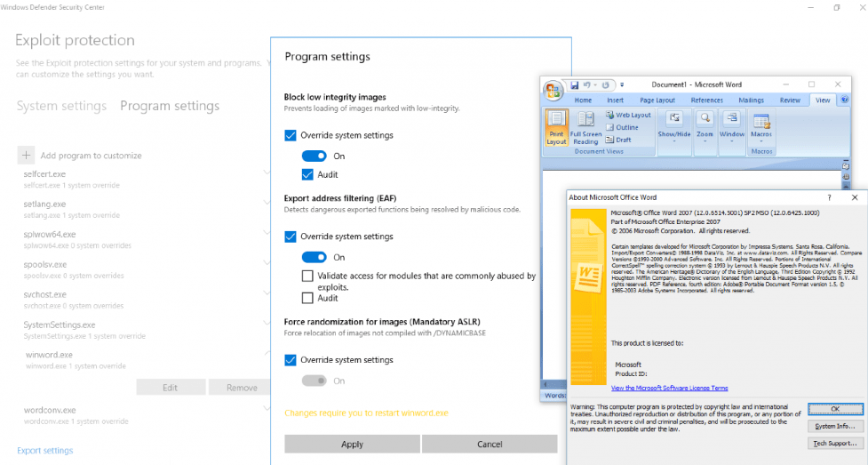The image size is (868, 465).
Task: Click the Undo icon in Word's toolbar
Action: pyautogui.click(x=586, y=84)
